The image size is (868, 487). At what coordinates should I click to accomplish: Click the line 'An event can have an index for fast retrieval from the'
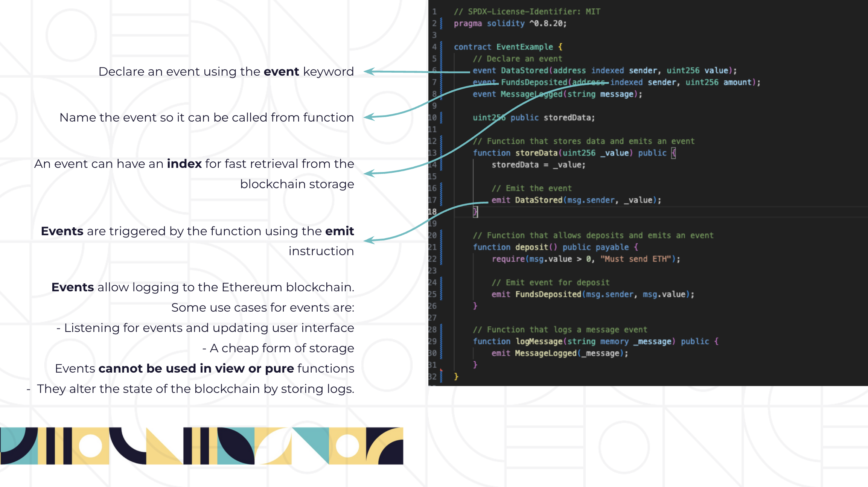pyautogui.click(x=194, y=164)
